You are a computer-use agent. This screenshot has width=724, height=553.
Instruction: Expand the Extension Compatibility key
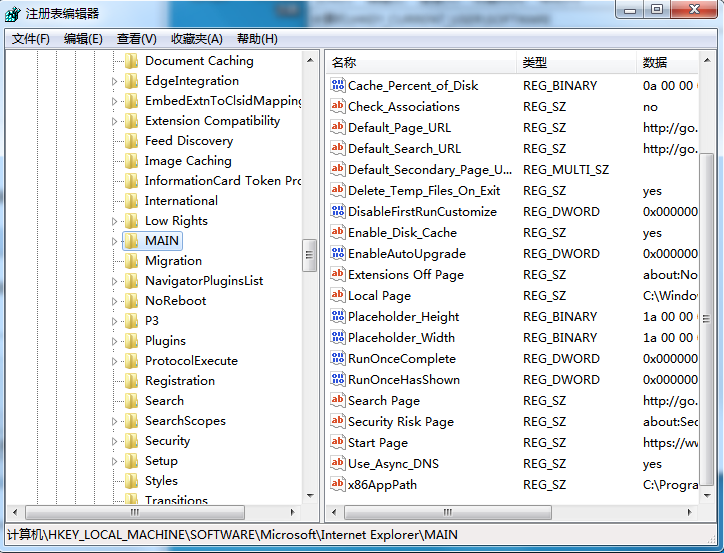(115, 121)
